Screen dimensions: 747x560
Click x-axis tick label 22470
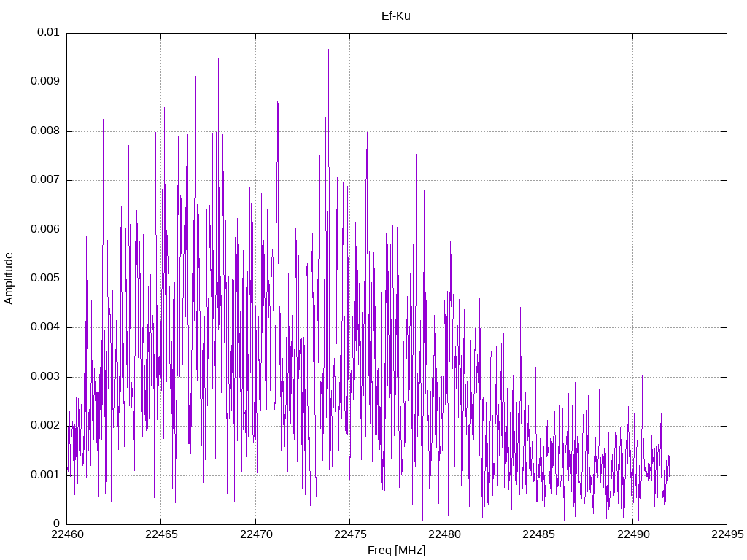click(x=256, y=534)
